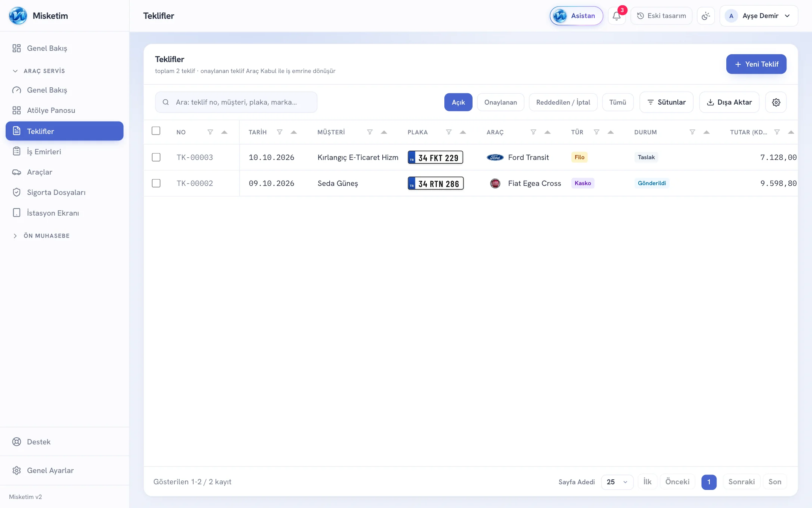
Task: Open the notifications bell
Action: pyautogui.click(x=617, y=16)
